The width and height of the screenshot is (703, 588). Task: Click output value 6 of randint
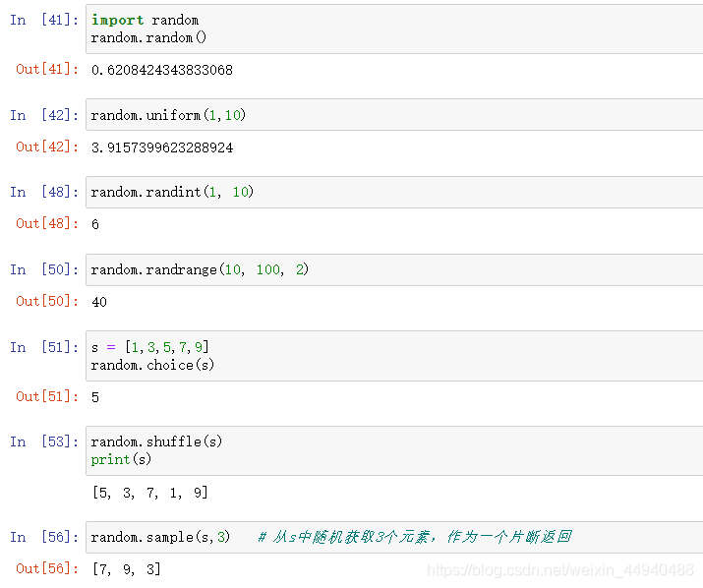pyautogui.click(x=95, y=224)
